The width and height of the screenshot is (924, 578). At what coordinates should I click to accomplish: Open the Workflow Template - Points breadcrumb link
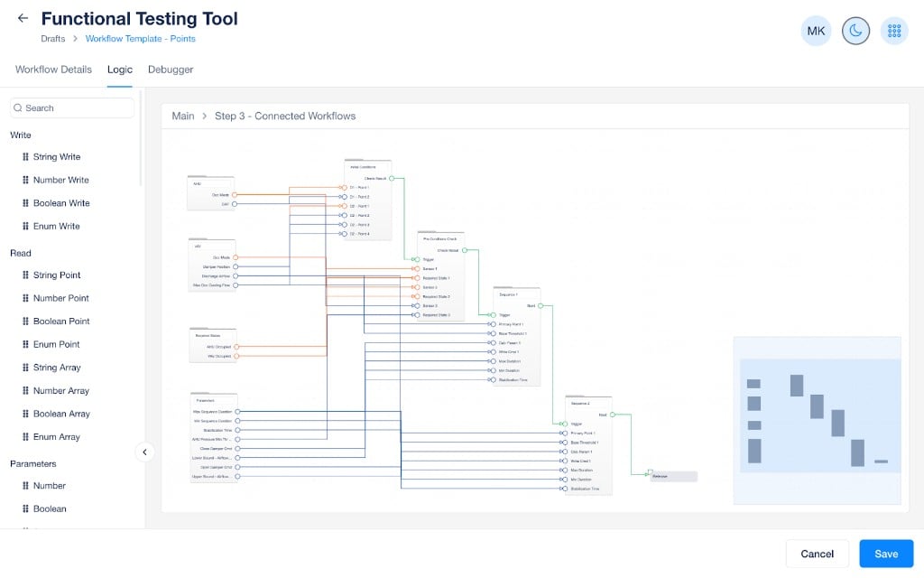tap(140, 38)
